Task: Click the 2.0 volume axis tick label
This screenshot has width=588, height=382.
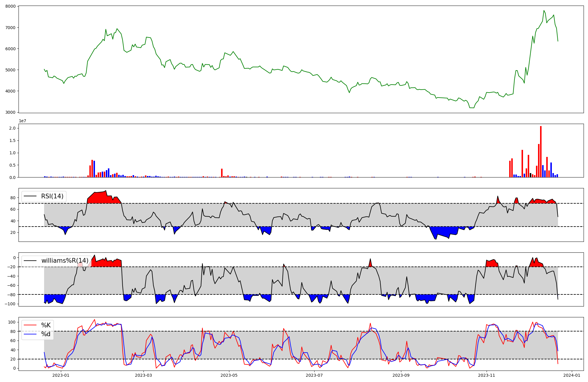Action: pyautogui.click(x=12, y=128)
